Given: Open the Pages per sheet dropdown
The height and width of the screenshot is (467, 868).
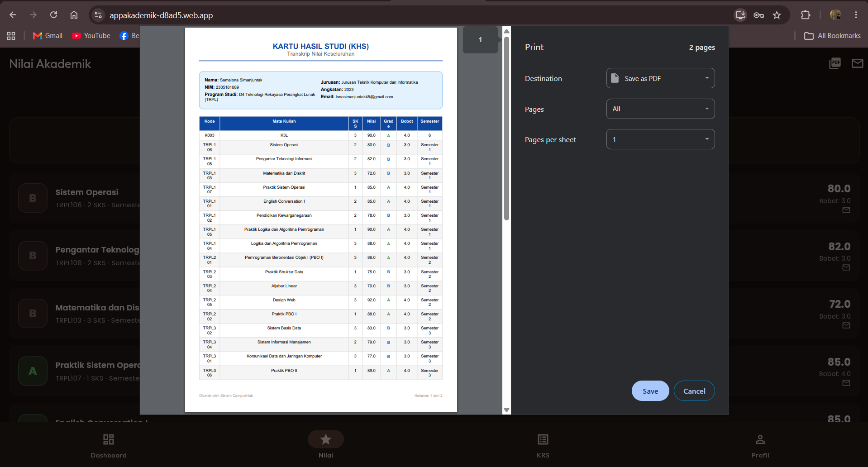Looking at the screenshot, I should point(660,139).
